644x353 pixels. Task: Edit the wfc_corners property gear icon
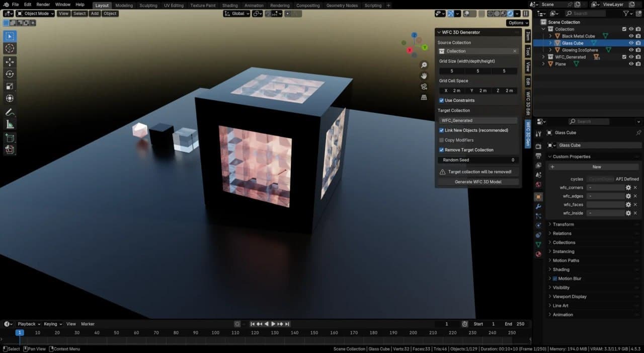[628, 187]
